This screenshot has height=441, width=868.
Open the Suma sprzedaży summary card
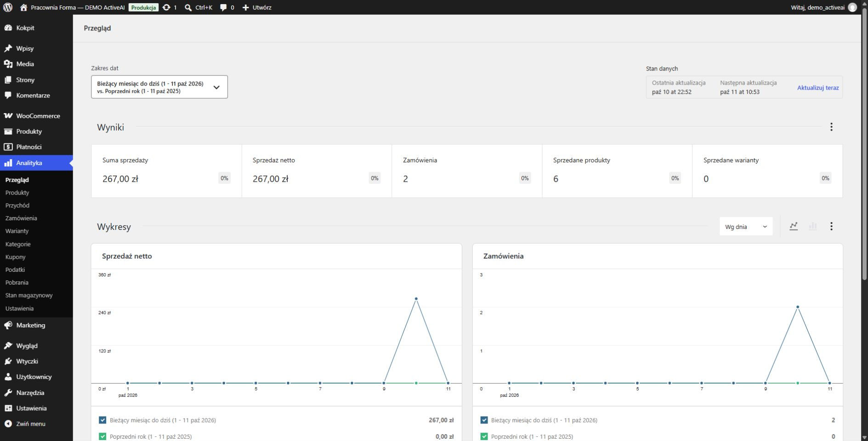(x=166, y=171)
